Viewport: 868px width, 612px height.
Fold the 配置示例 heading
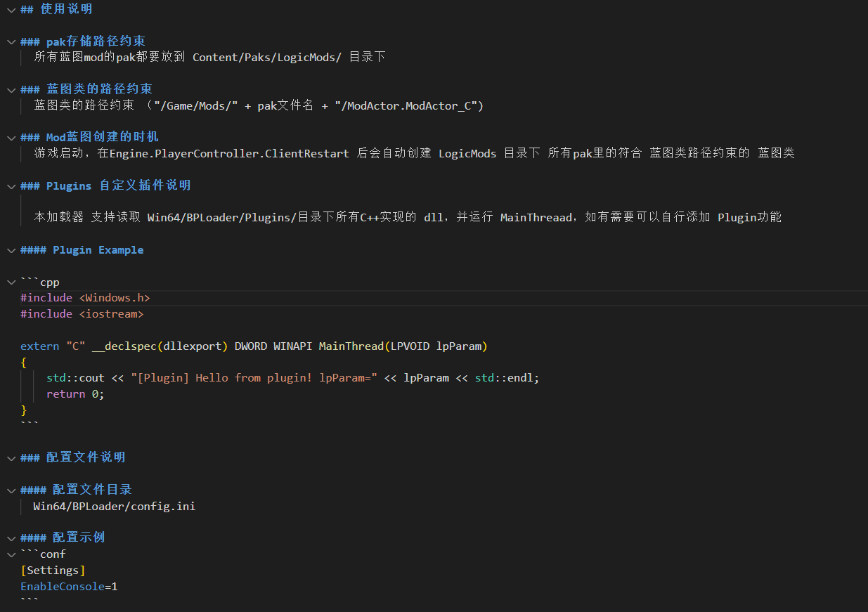point(11,538)
